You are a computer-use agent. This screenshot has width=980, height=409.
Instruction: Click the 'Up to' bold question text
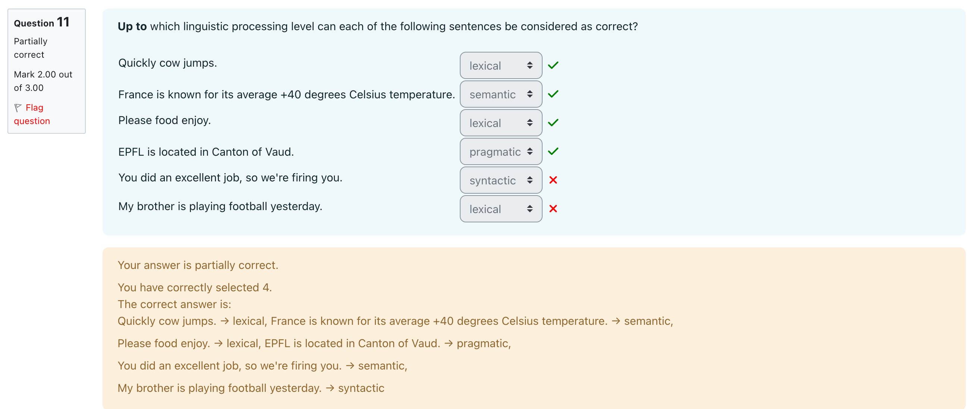132,26
